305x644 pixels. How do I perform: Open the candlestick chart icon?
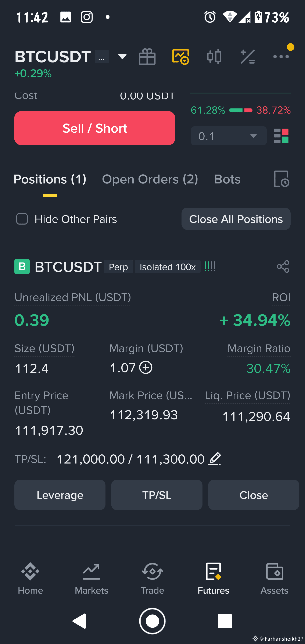tap(214, 57)
